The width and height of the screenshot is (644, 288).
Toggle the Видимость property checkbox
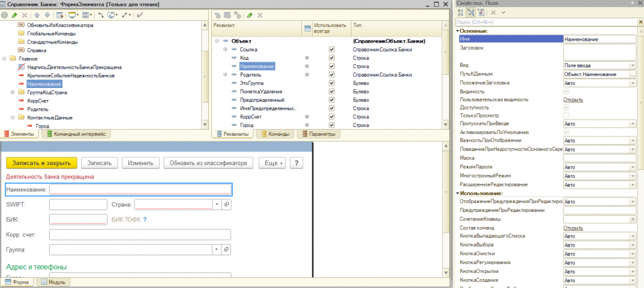(566, 91)
